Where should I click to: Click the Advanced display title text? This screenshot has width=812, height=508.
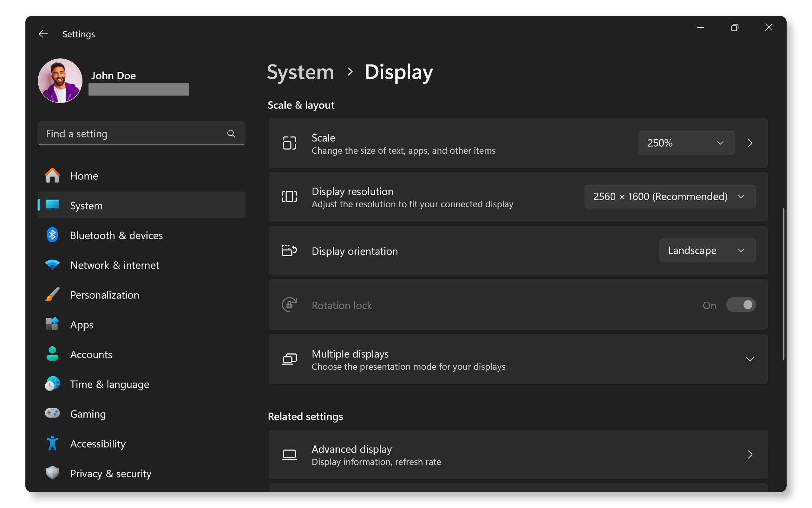tap(352, 449)
